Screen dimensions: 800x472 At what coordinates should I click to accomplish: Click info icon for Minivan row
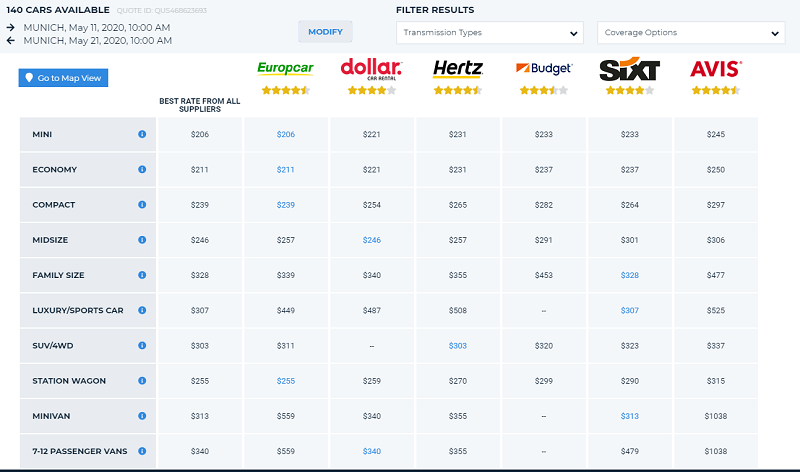coord(142,416)
